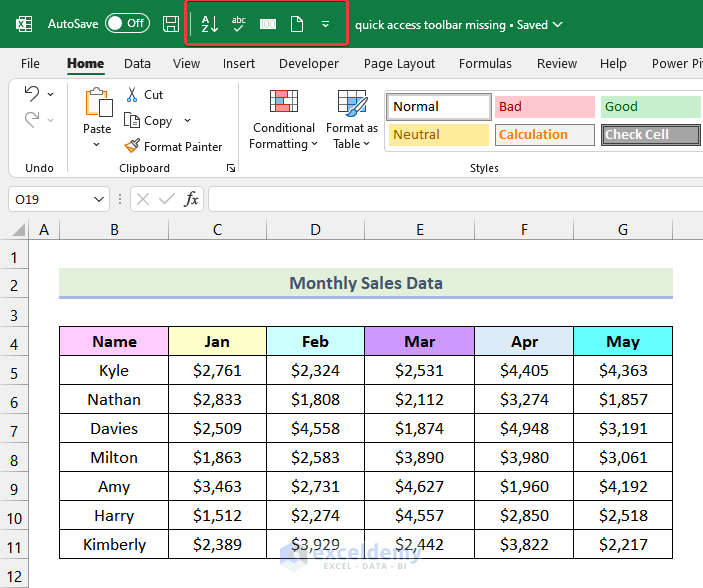The height and width of the screenshot is (588, 703).
Task: Open the Help tab
Action: pos(613,63)
